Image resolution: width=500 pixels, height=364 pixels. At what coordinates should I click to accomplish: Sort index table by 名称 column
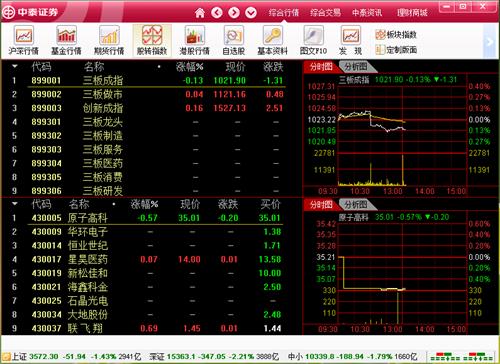(94, 67)
